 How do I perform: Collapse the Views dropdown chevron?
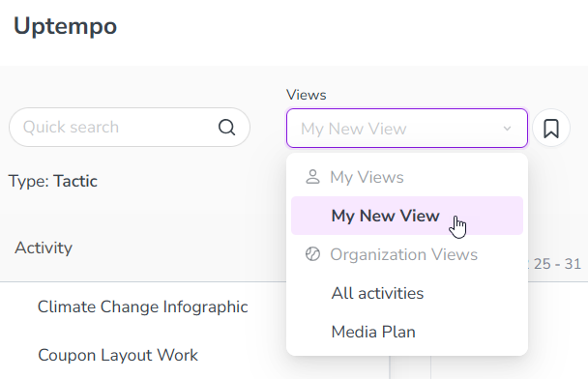click(507, 129)
